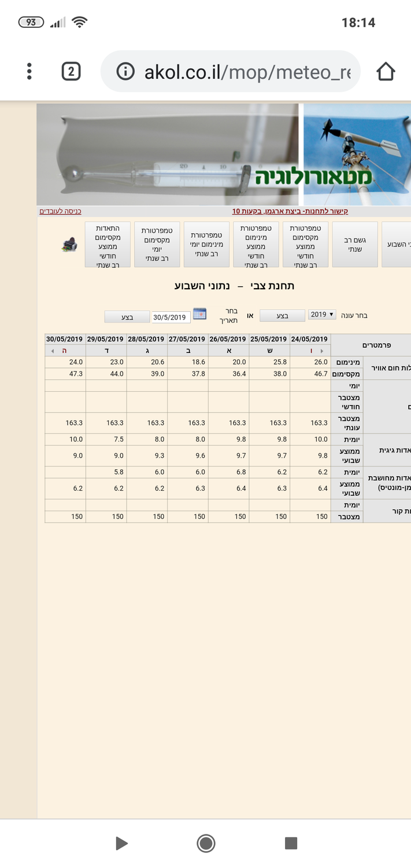Screen dimensions: 411x868
Task: Click the printer icon
Action: [69, 245]
